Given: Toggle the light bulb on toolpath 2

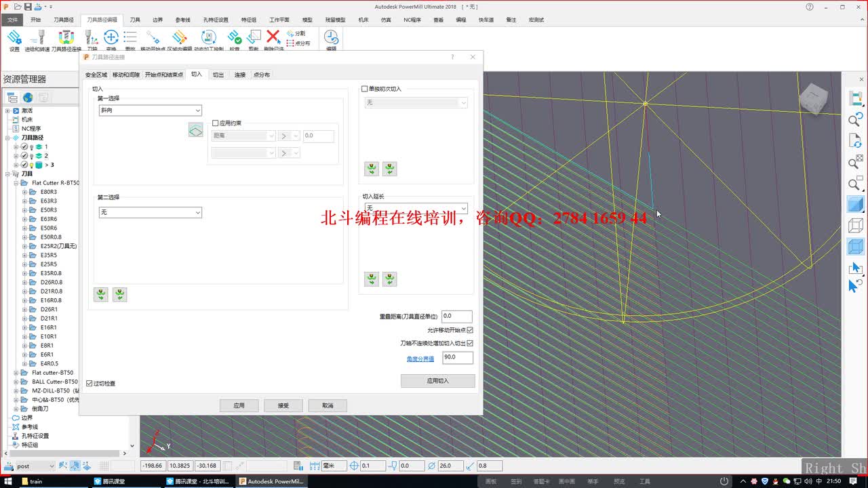Looking at the screenshot, I should click(31, 156).
